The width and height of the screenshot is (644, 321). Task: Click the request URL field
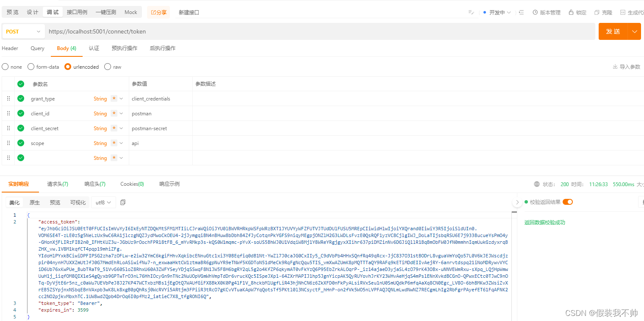pos(320,31)
